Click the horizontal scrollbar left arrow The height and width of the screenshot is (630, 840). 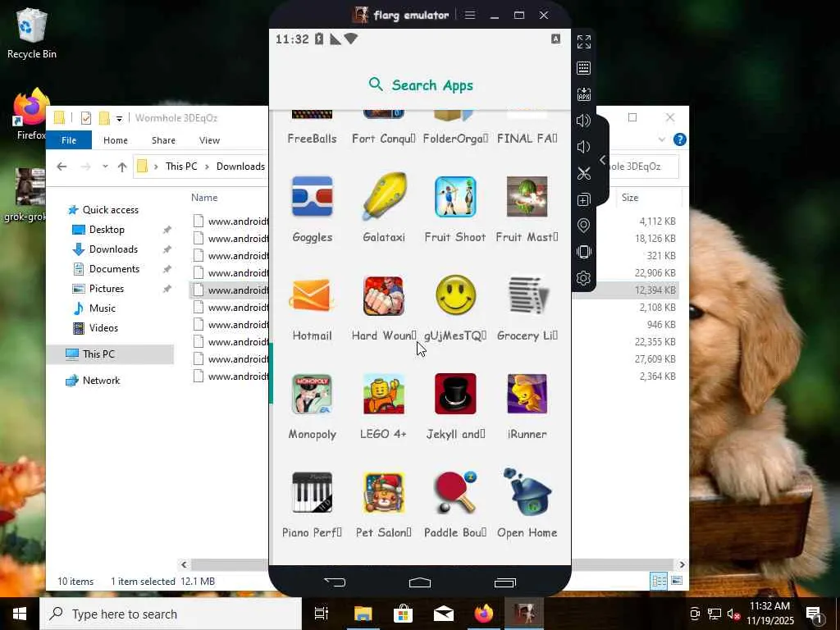click(x=184, y=564)
